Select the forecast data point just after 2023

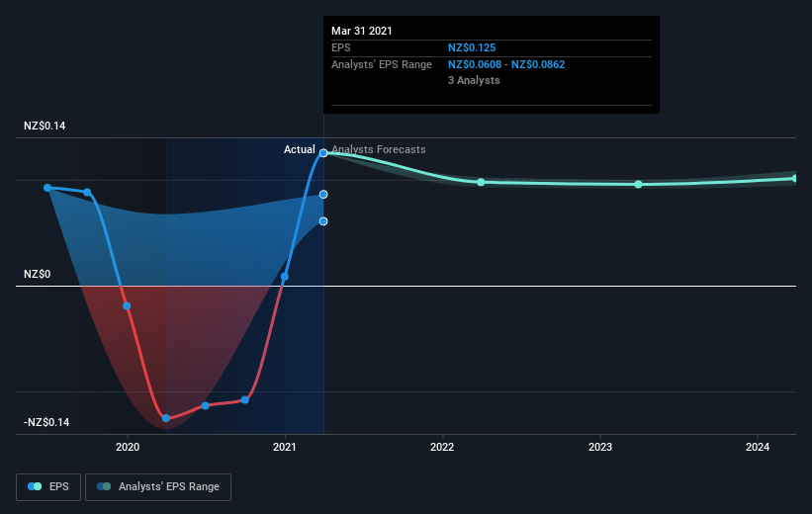point(639,184)
